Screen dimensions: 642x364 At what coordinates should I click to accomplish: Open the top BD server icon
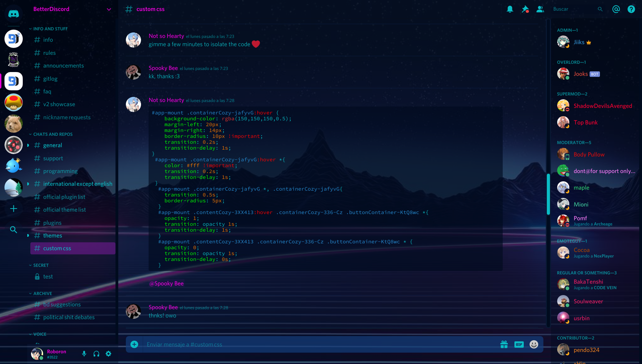[13, 39]
